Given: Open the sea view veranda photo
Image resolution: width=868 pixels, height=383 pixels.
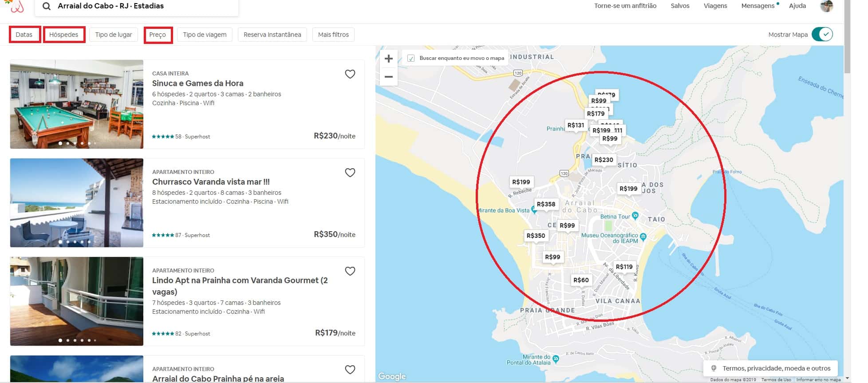Looking at the screenshot, I should coord(77,203).
